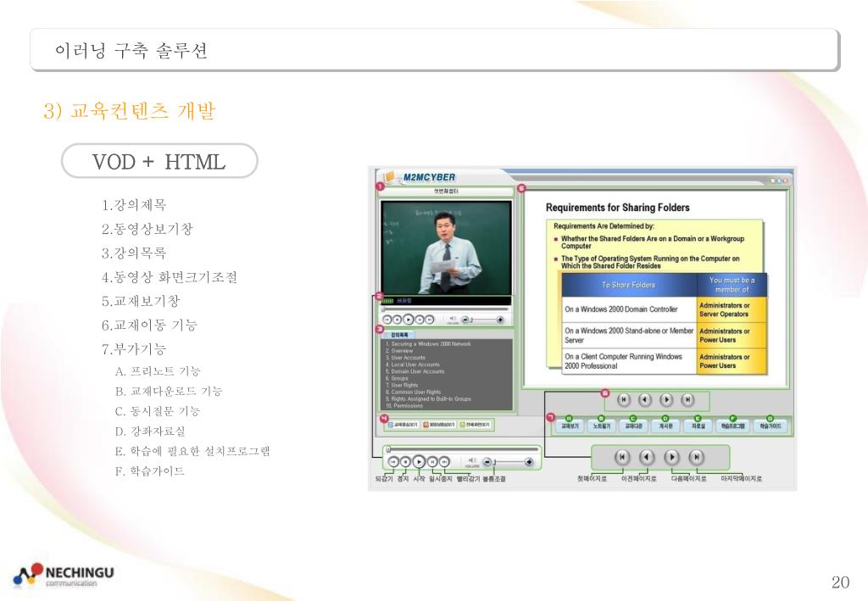Click the pause button under the lecture video

coord(420,320)
